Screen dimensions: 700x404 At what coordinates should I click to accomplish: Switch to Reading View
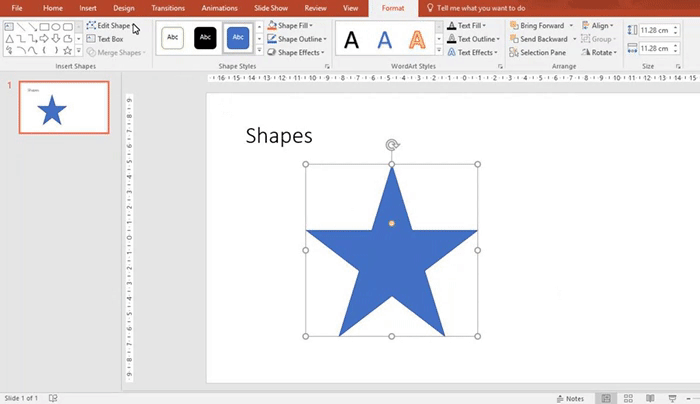tap(650, 398)
